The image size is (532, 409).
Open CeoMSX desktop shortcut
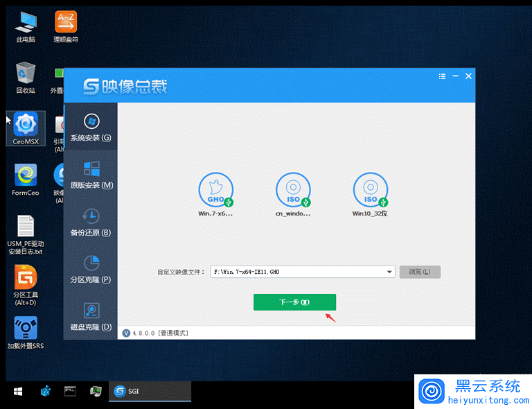(26, 128)
